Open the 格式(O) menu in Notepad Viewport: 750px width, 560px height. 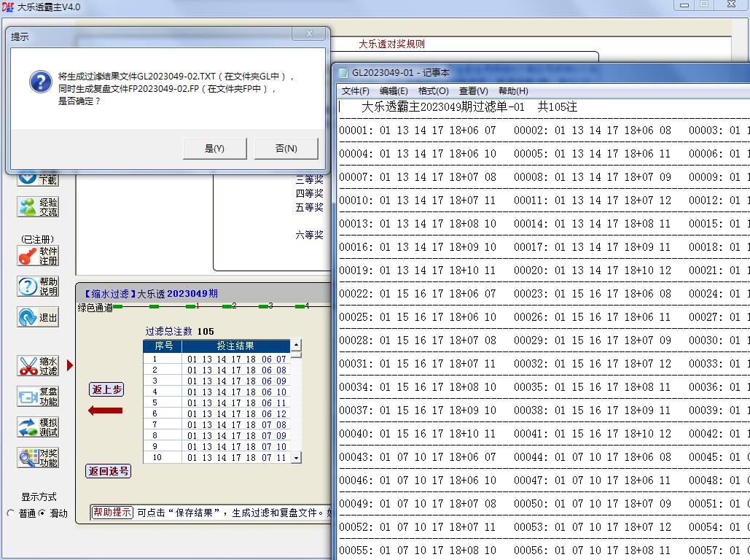coord(433,91)
